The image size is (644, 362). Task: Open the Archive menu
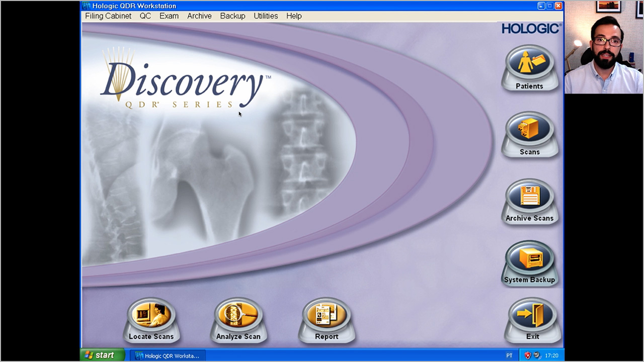point(199,16)
